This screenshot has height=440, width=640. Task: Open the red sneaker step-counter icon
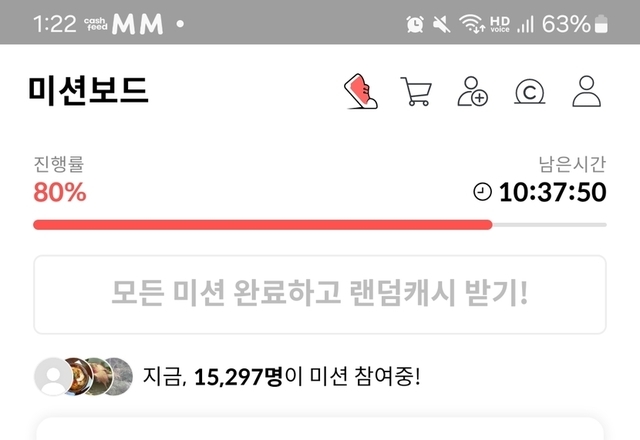361,91
